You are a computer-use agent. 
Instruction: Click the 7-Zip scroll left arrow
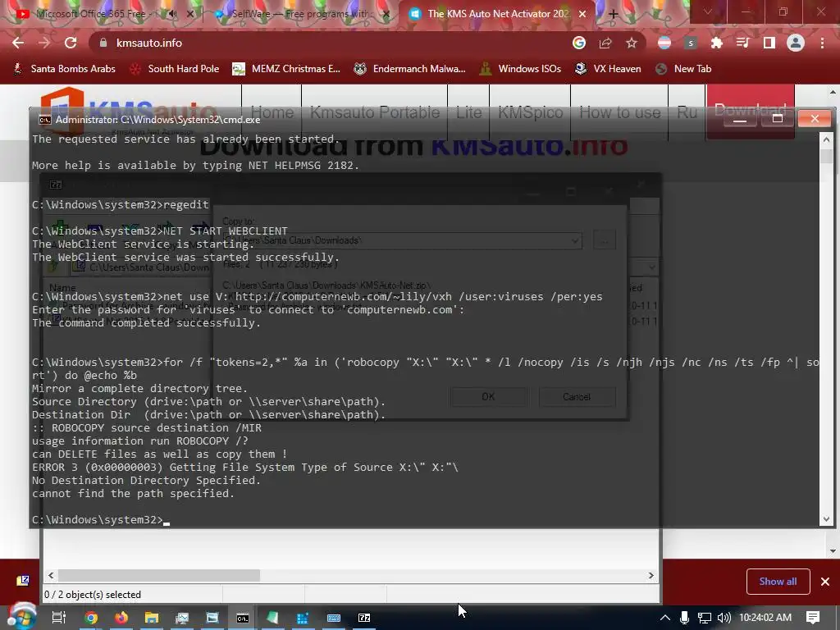tap(51, 575)
